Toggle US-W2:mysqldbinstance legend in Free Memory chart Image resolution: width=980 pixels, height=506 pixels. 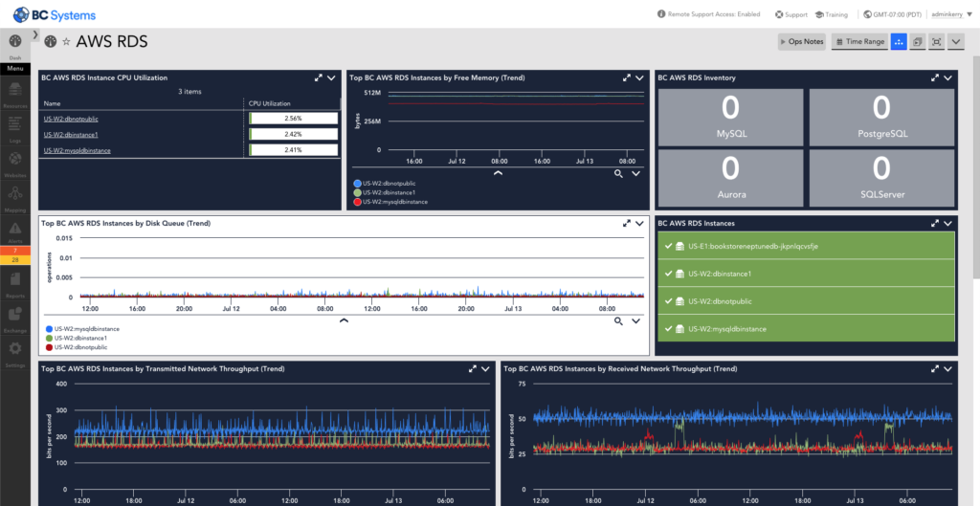tap(390, 202)
